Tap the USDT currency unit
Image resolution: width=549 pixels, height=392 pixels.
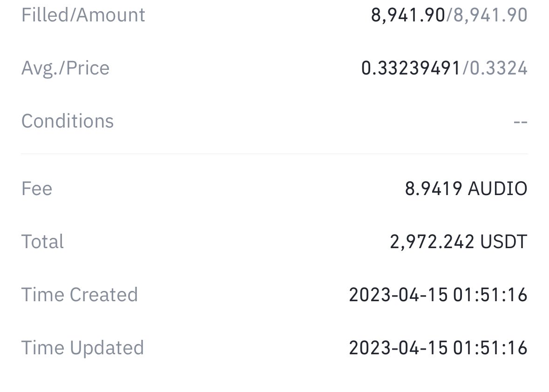tap(504, 242)
